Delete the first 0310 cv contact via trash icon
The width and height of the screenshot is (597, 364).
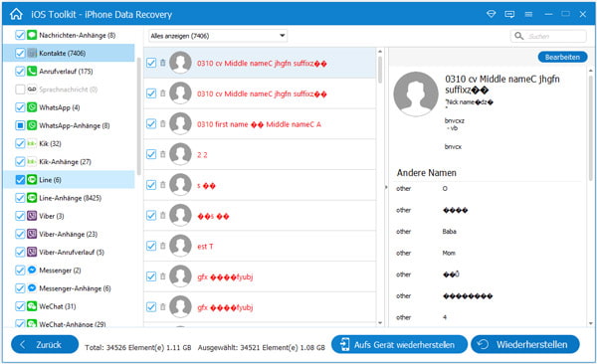pyautogui.click(x=163, y=63)
